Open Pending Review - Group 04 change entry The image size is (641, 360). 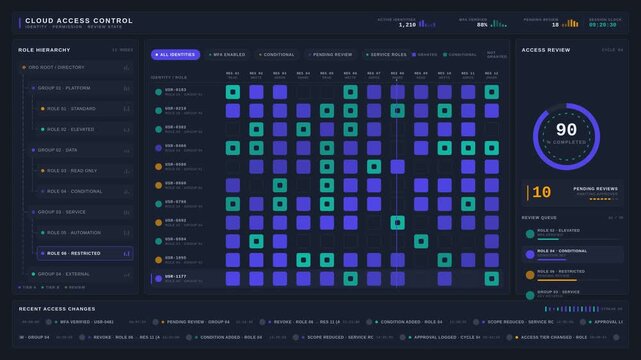coord(191,322)
